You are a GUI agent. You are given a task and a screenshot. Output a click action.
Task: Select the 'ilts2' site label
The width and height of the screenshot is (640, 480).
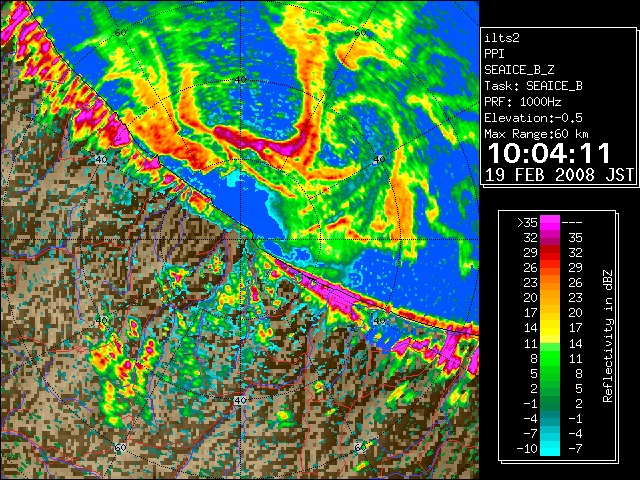coord(502,38)
